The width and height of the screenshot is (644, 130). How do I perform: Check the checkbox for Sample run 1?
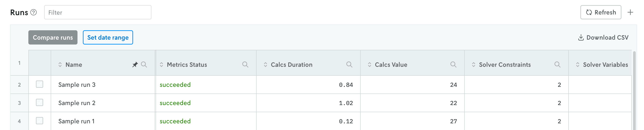(x=39, y=121)
